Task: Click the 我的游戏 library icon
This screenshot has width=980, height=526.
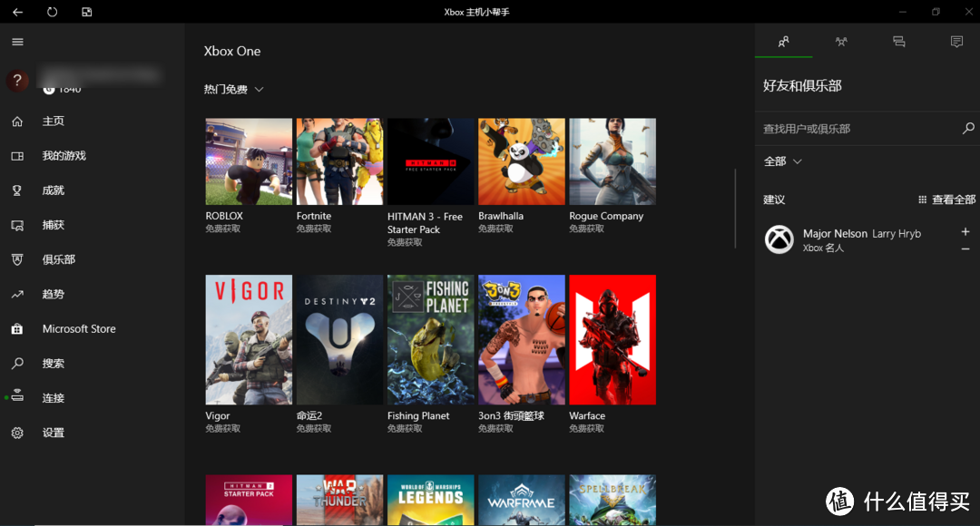Action: pyautogui.click(x=17, y=156)
